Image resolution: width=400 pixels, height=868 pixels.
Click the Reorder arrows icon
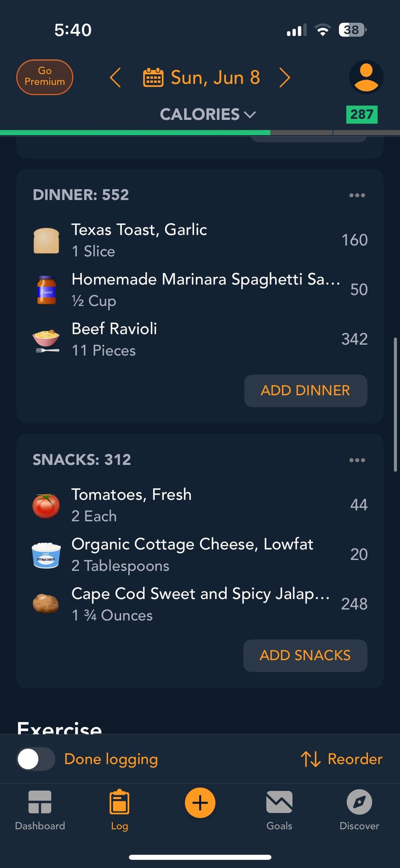click(x=310, y=759)
